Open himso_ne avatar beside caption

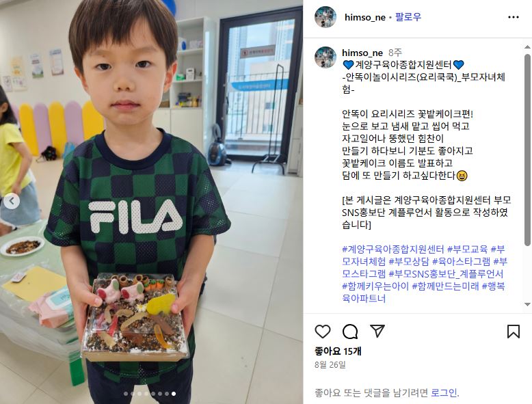[325, 57]
